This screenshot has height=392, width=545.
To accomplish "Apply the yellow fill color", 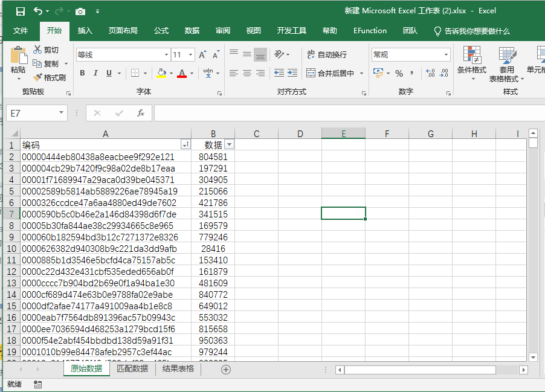I will tap(161, 73).
